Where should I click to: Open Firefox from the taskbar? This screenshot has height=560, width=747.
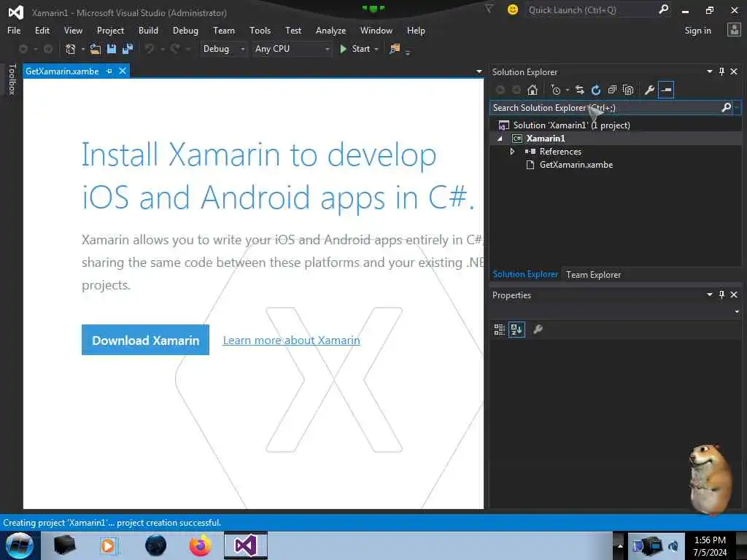point(200,545)
